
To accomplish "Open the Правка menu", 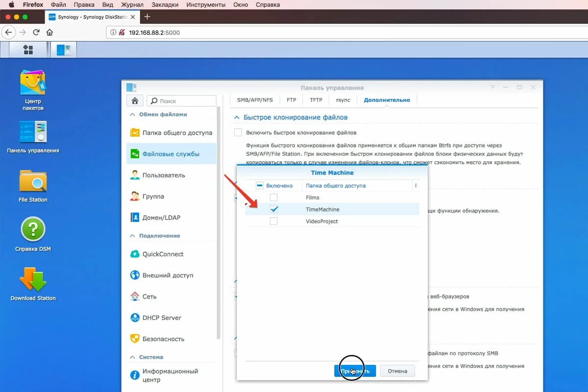I will 84,5.
